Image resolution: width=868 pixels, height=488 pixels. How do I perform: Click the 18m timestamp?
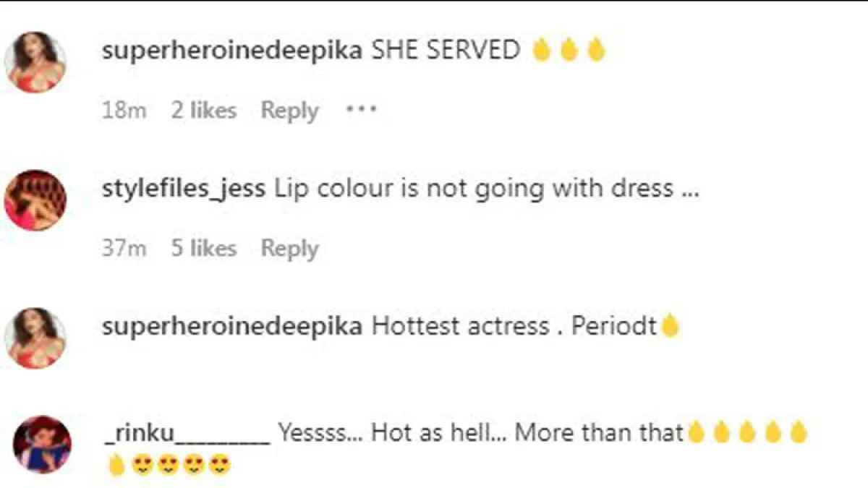coord(124,111)
